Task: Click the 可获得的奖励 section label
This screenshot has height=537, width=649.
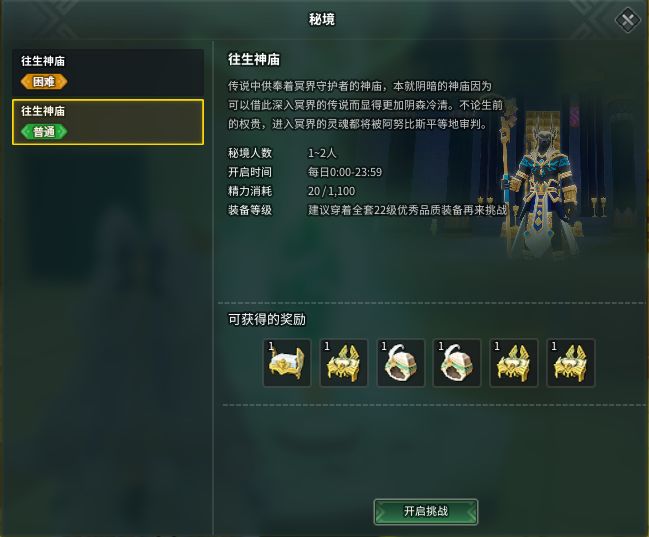Action: coord(267,320)
